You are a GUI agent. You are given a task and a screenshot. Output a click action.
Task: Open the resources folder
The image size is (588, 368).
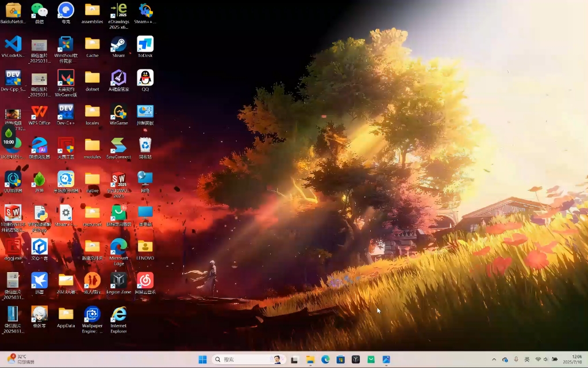point(92,213)
